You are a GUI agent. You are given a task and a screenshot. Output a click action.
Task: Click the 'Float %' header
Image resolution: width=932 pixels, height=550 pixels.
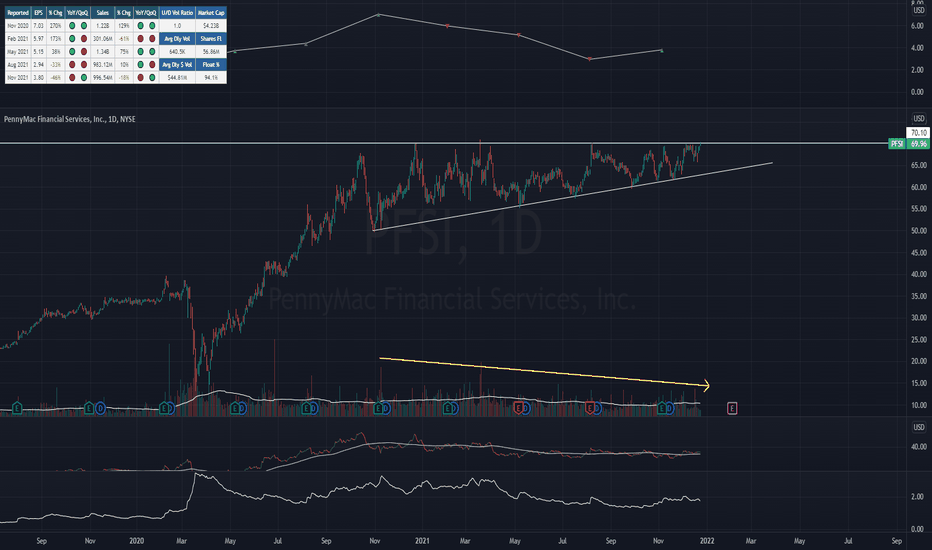tap(211, 64)
